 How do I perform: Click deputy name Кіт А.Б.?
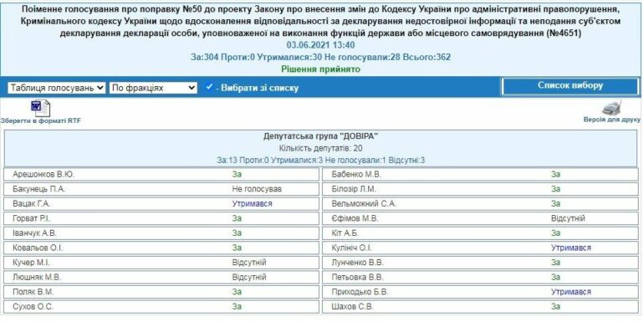pos(345,233)
